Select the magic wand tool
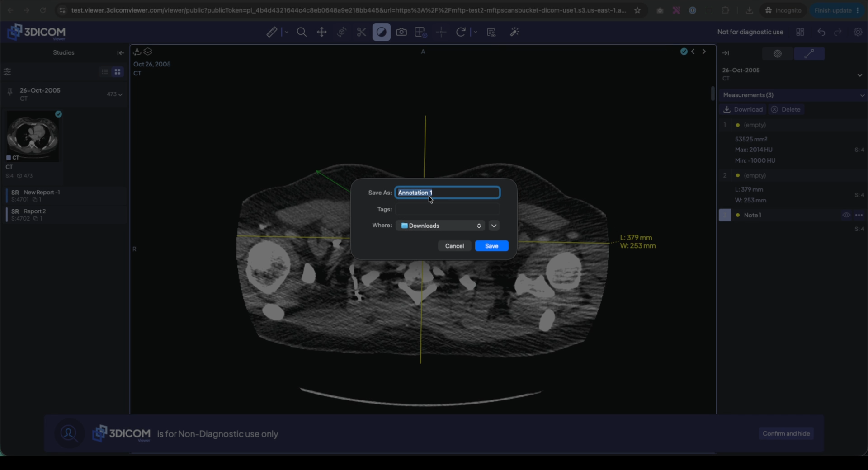The image size is (868, 470). pos(514,32)
